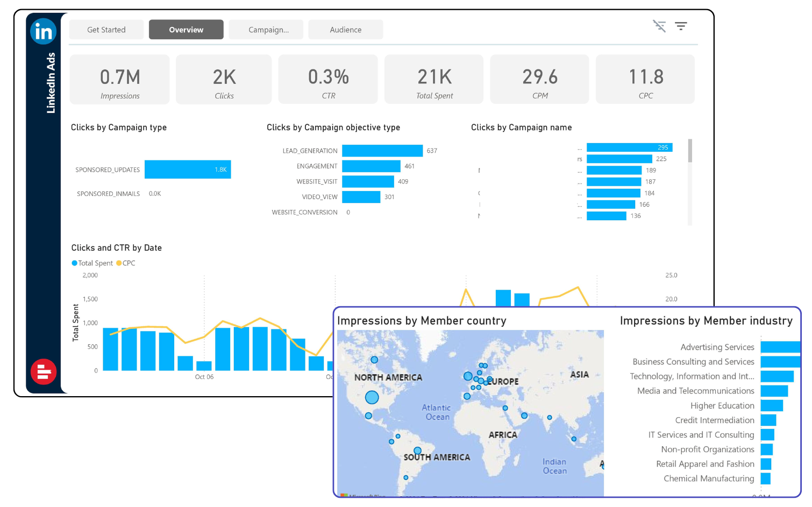Open the filter panel icon
This screenshot has height=507, width=812.
(x=681, y=26)
